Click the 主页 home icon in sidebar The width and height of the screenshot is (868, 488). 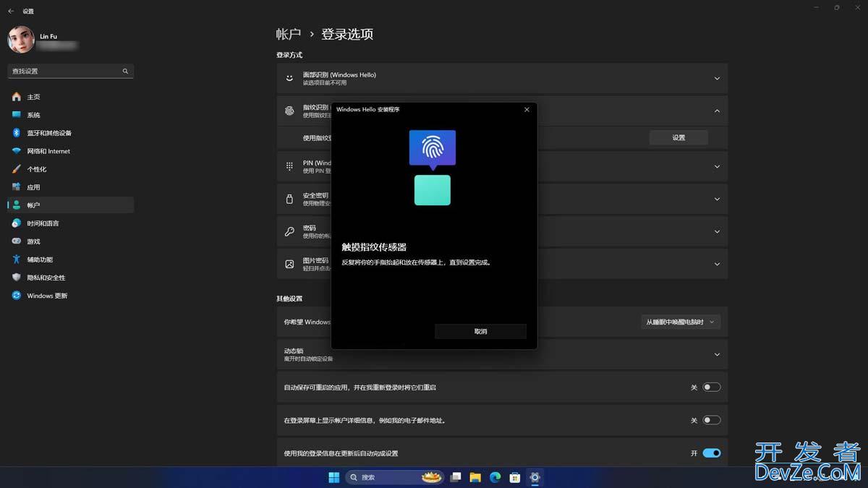click(17, 97)
